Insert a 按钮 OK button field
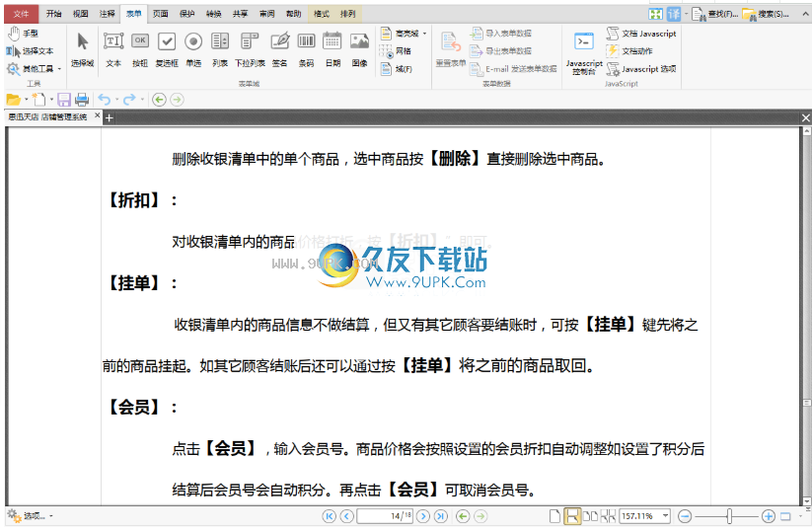 pyautogui.click(x=140, y=50)
